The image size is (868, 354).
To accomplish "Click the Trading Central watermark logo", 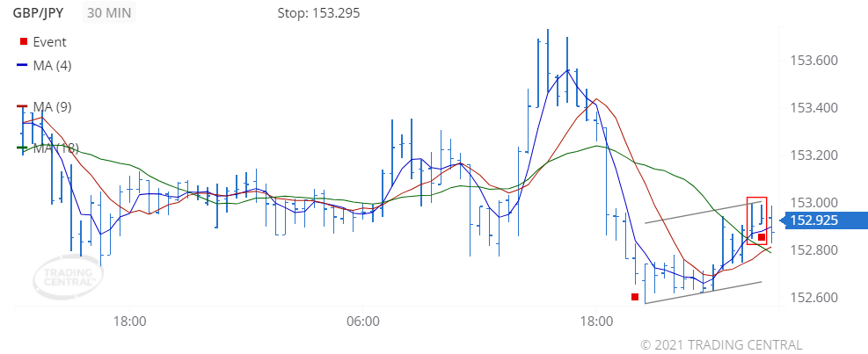I will [x=68, y=279].
